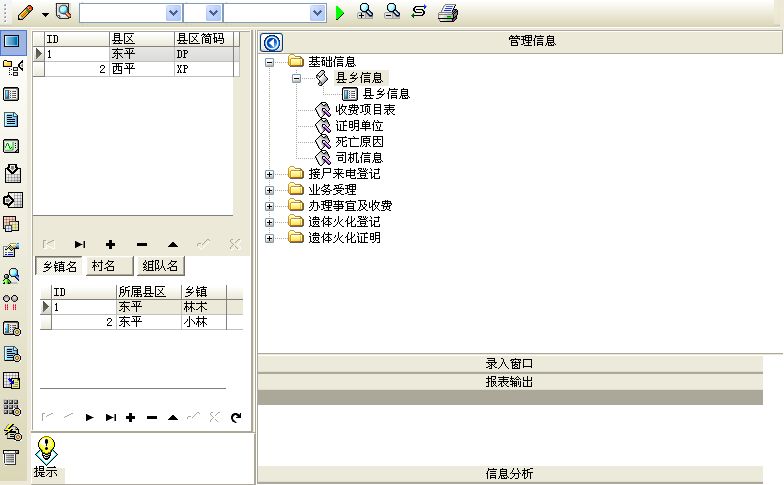Select the XP county code cell
This screenshot has height=485, width=784.
coord(204,69)
